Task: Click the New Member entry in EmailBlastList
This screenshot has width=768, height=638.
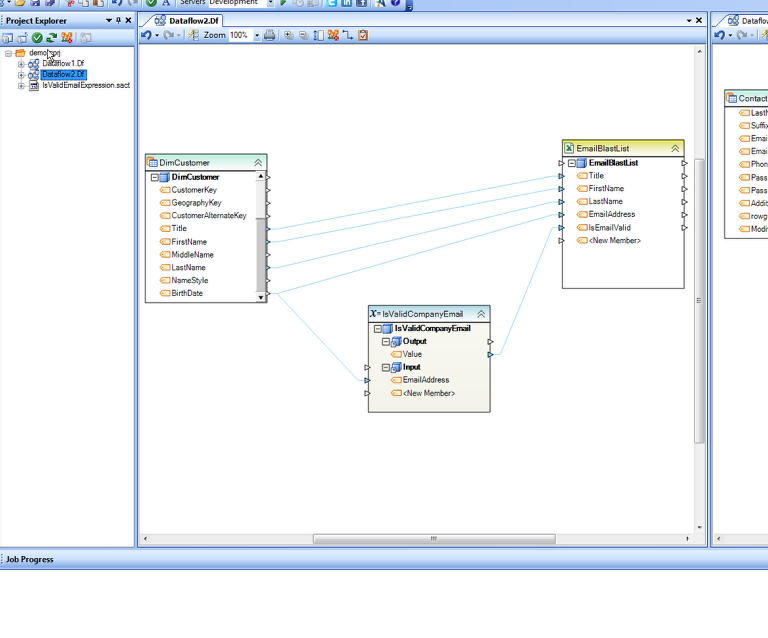Action: click(x=614, y=240)
